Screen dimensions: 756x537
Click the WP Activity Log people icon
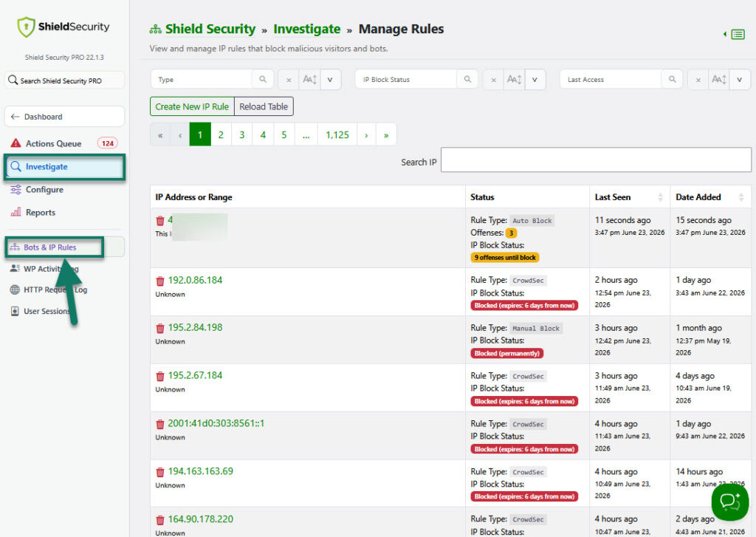coord(15,268)
